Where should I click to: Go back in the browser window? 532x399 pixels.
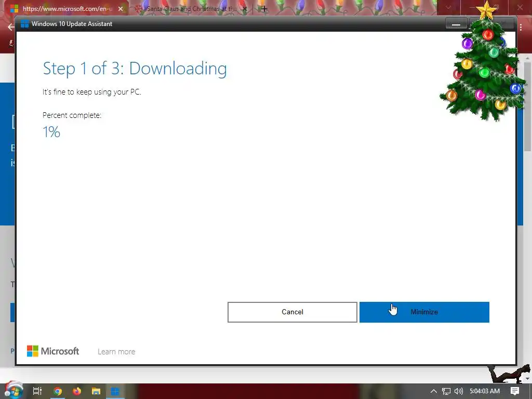[11, 27]
